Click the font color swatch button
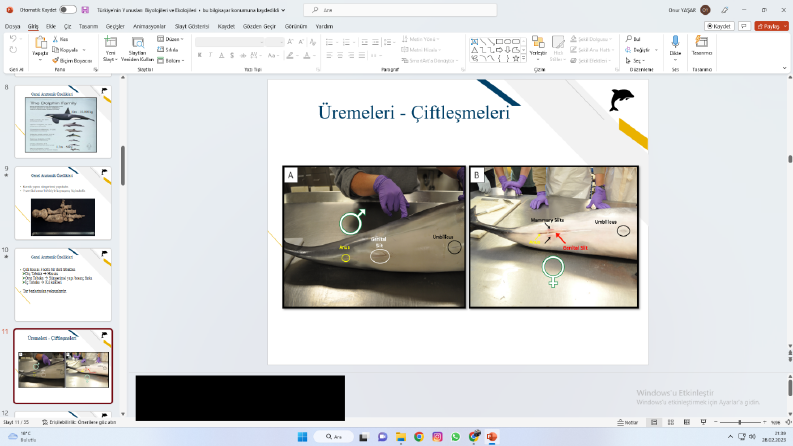Viewport: 793px width, 446px height. (x=306, y=55)
